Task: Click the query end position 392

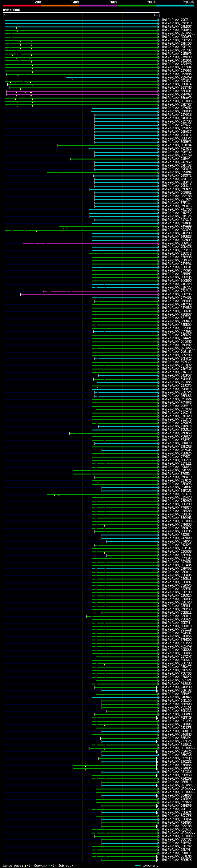Action: pos(155,15)
